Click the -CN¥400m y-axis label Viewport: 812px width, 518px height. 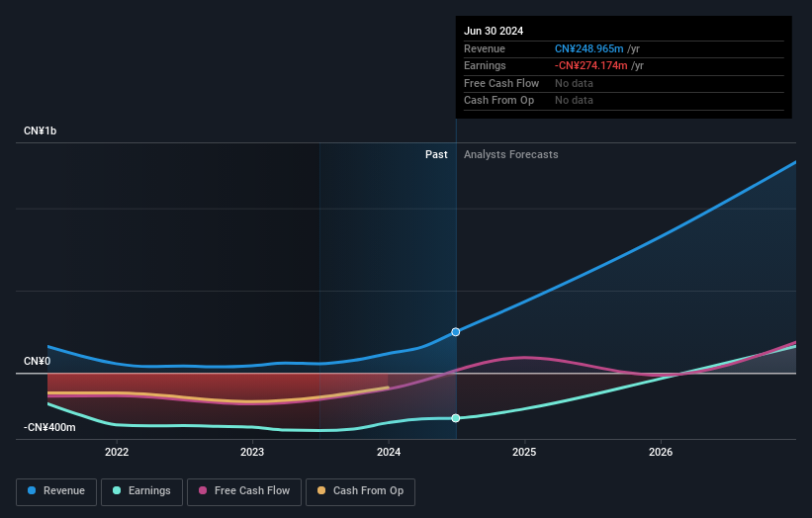click(x=49, y=427)
